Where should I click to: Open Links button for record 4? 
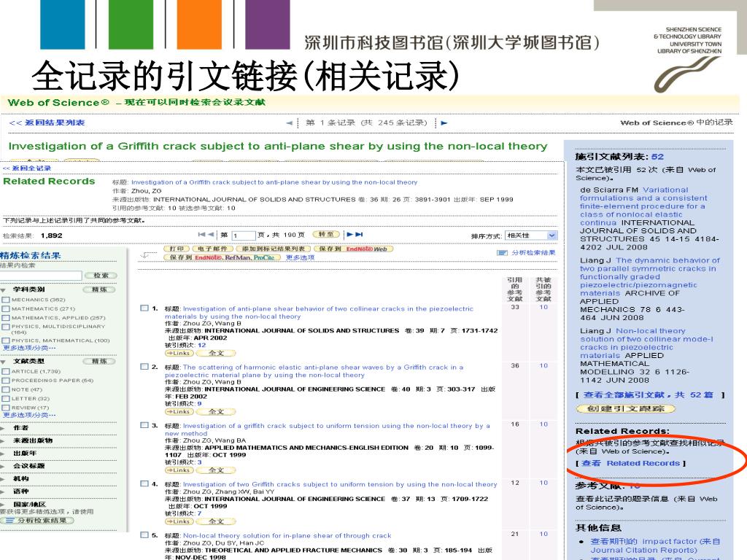click(179, 521)
